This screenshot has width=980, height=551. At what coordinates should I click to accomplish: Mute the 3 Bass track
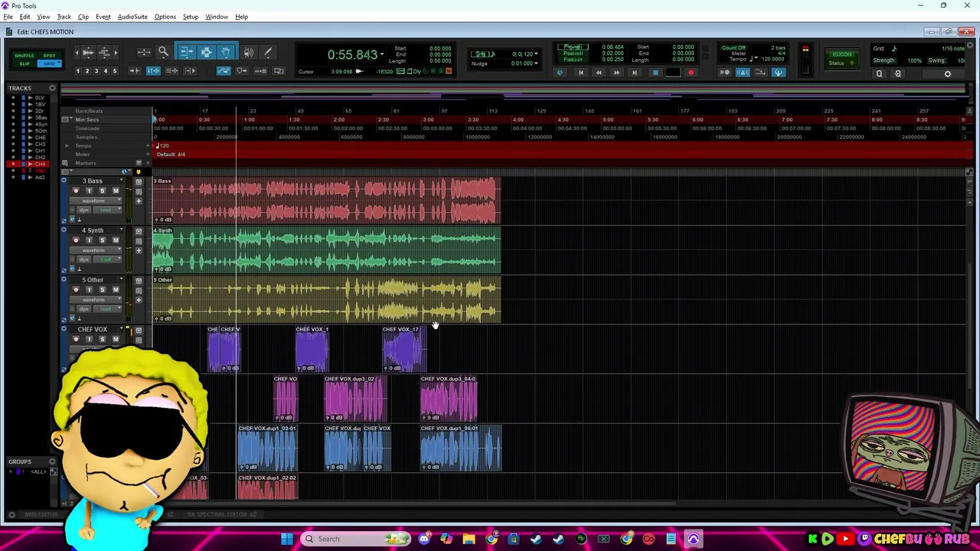pyautogui.click(x=116, y=191)
